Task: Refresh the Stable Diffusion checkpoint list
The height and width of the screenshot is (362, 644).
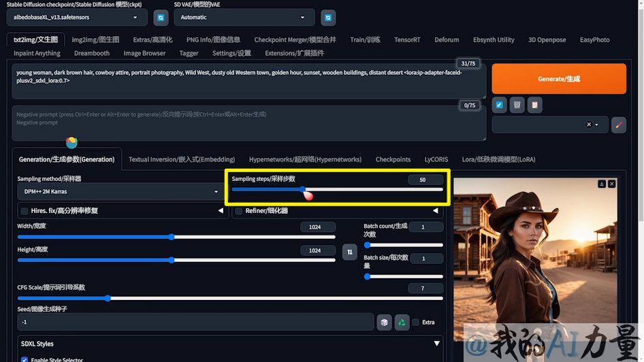Action: click(x=161, y=18)
